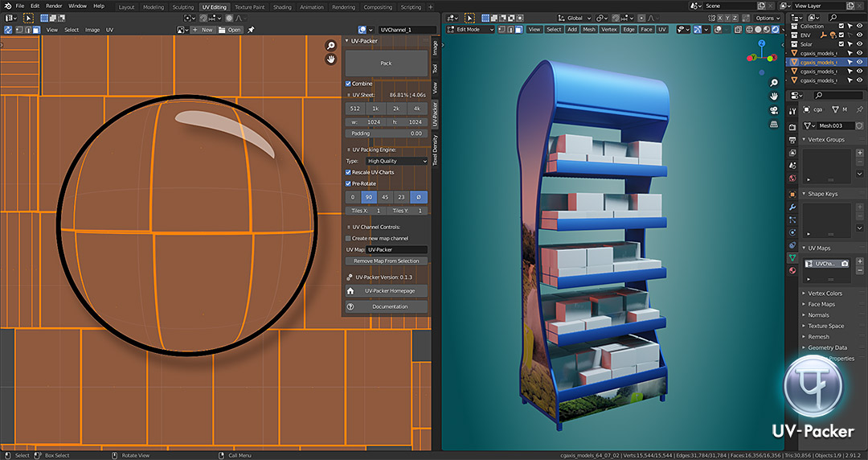Disable the Pre-Rotate checkbox
868x460 pixels.
[x=348, y=183]
